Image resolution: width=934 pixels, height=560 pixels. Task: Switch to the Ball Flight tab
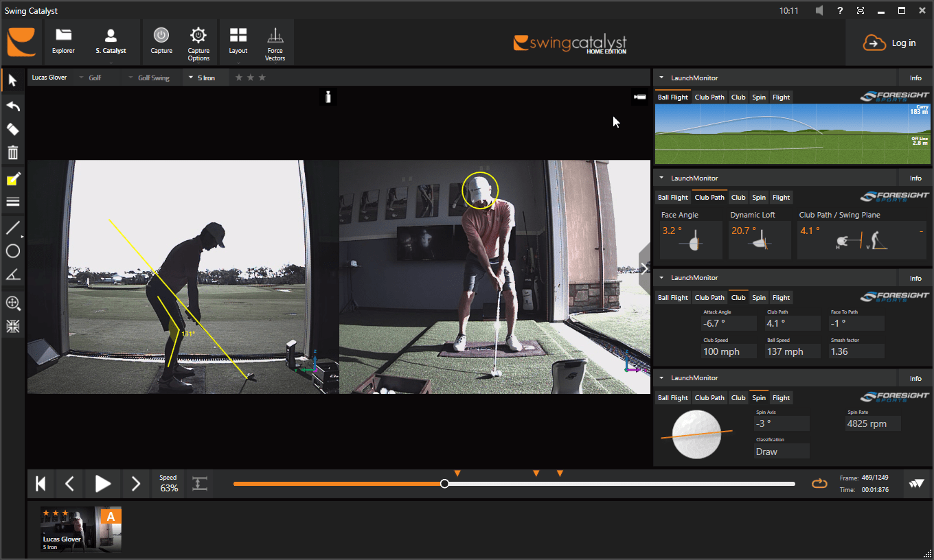(672, 97)
